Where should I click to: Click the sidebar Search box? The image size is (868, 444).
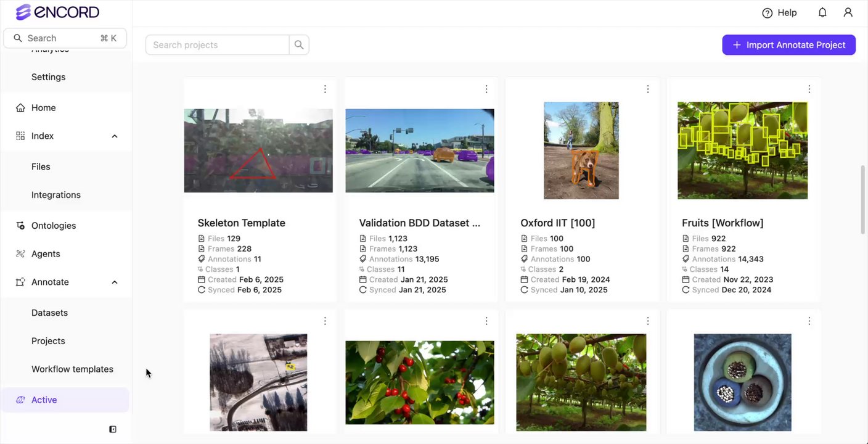point(65,38)
